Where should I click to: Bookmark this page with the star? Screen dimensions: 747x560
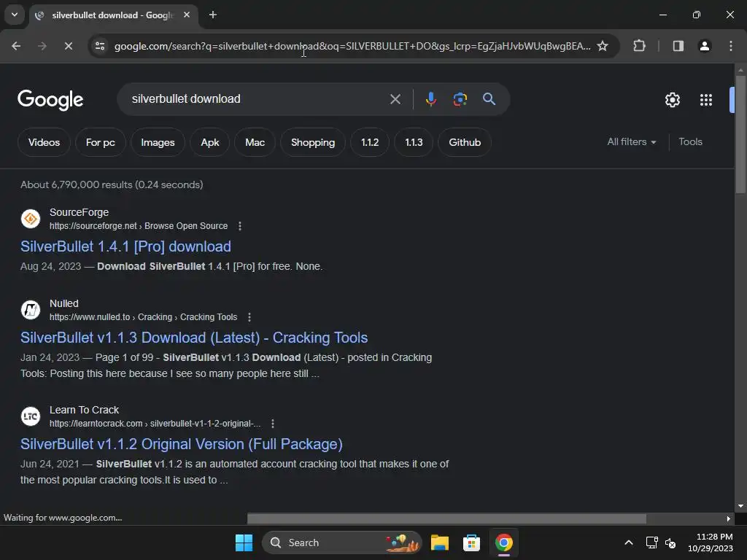(x=603, y=46)
